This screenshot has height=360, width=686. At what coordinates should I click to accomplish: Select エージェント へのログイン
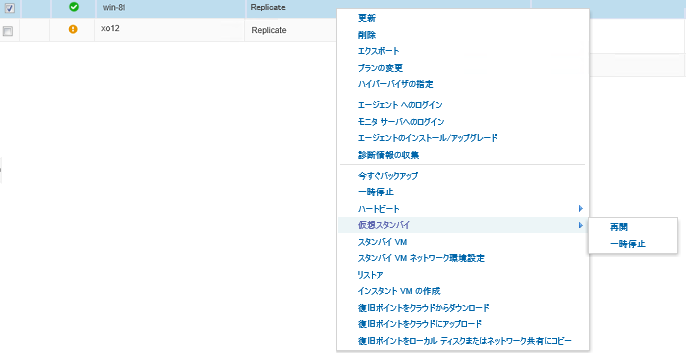click(x=400, y=105)
